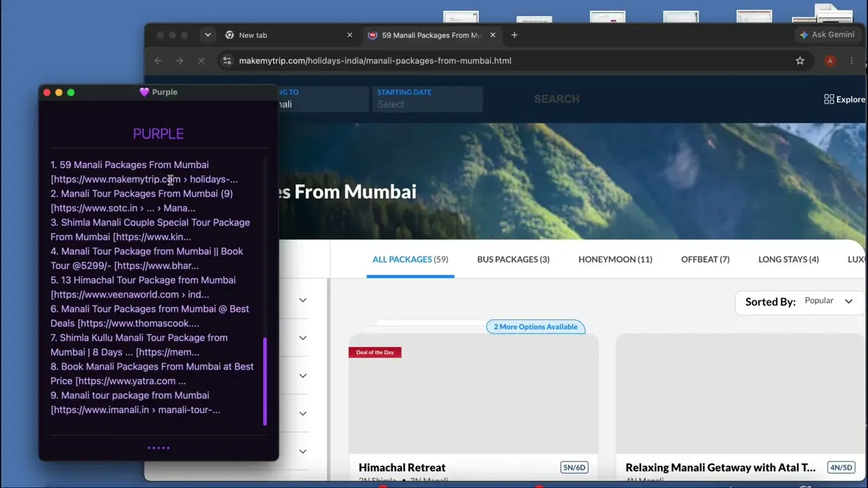Click the Deal of the Day label
Screen dimensions: 868x488
375,352
